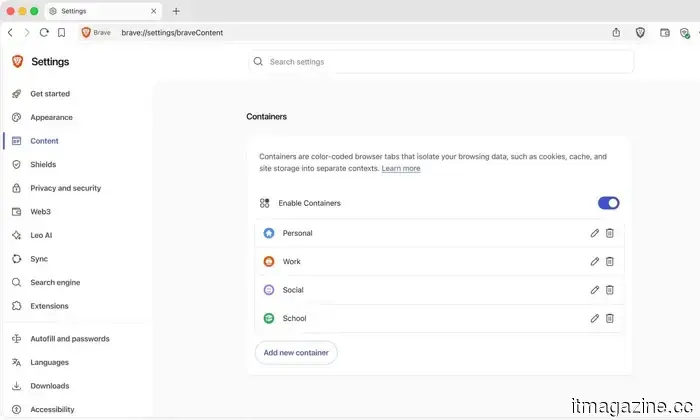Open Content settings section
700x420 pixels.
tap(44, 141)
